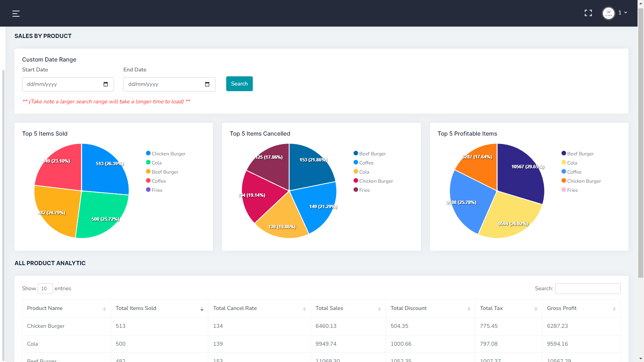
Task: Click Total Cancel Rate column header
Action: (x=235, y=308)
